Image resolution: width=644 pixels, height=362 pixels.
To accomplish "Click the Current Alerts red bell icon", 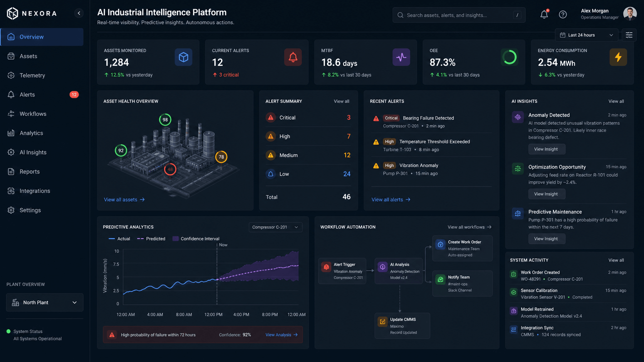I will point(293,57).
